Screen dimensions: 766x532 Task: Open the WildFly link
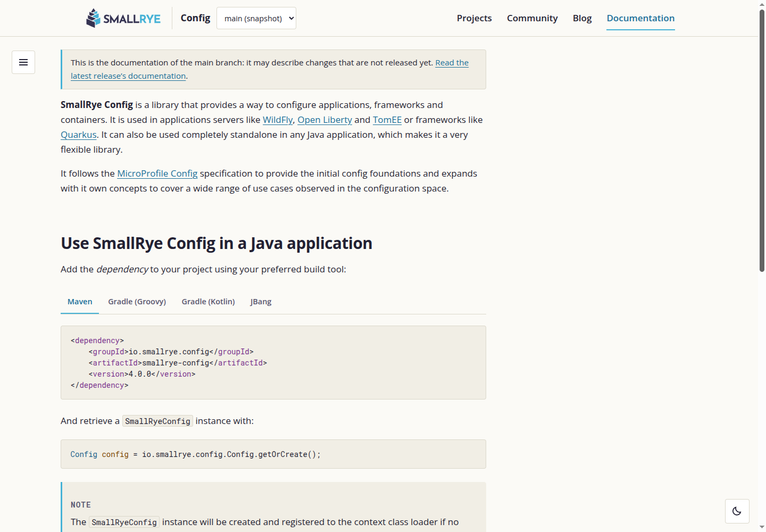click(278, 120)
